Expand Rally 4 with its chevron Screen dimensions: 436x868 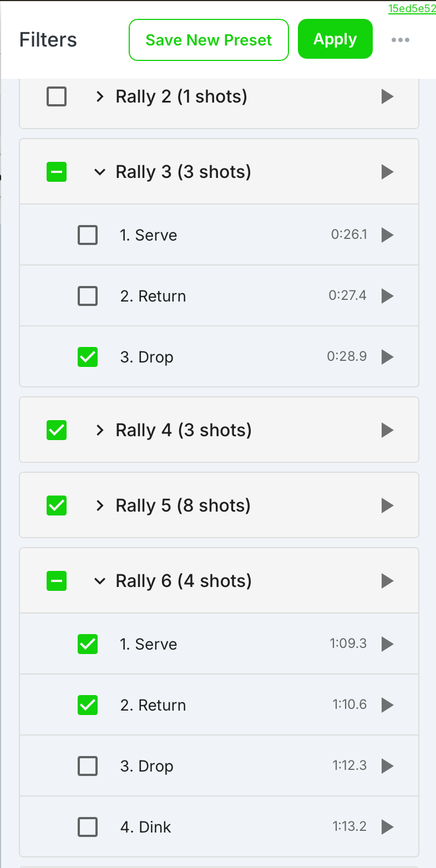[x=100, y=430]
